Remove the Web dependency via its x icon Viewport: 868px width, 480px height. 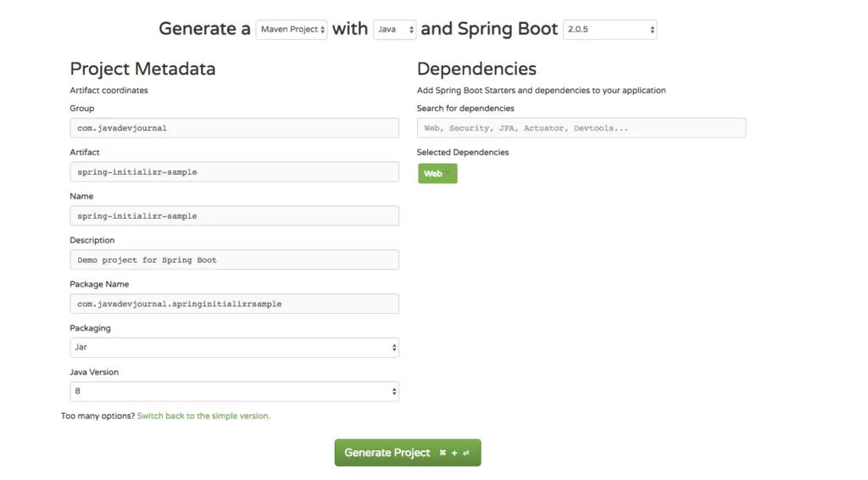[448, 174]
